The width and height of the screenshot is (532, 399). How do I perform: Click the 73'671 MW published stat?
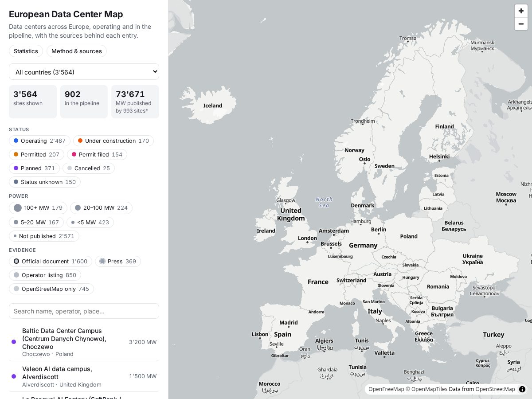tap(135, 102)
